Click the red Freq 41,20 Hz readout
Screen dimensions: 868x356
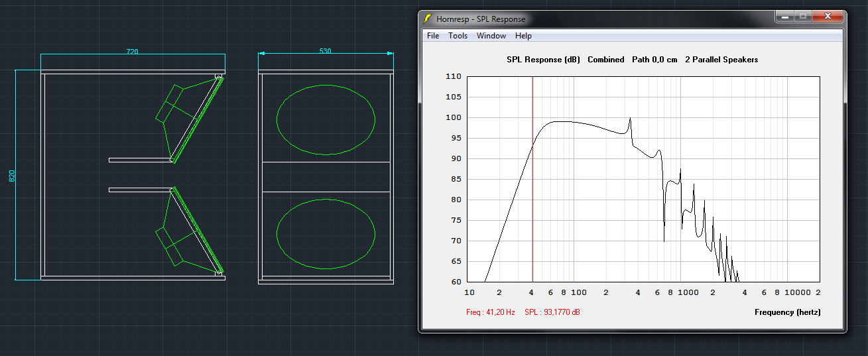click(490, 312)
